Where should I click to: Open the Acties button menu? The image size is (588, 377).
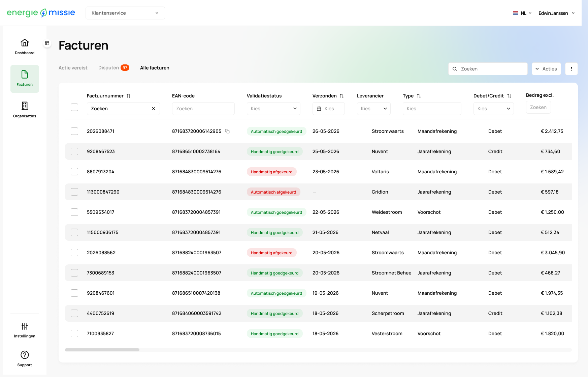(546, 69)
